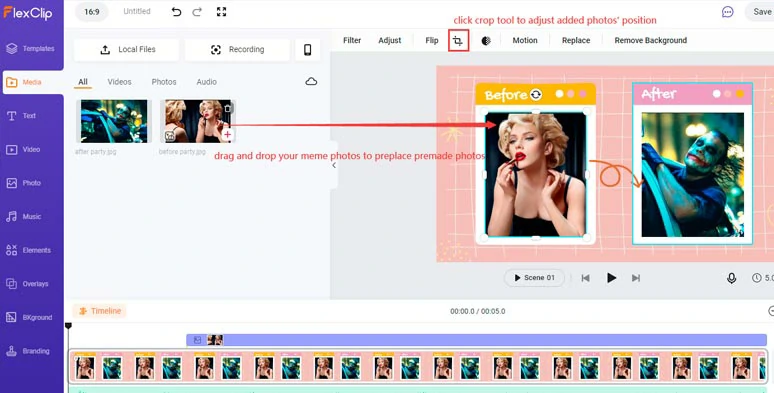Viewport: 774px width, 393px height.
Task: Open the cloud storage icon
Action: pos(311,81)
